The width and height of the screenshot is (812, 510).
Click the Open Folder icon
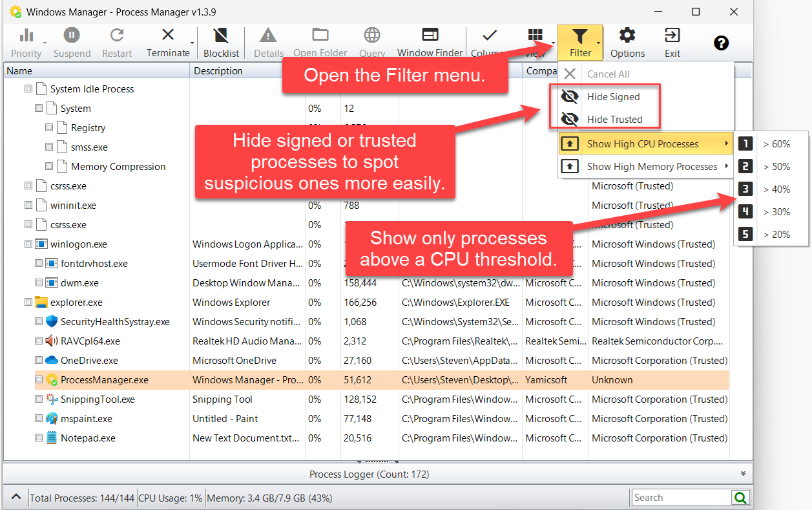[320, 35]
